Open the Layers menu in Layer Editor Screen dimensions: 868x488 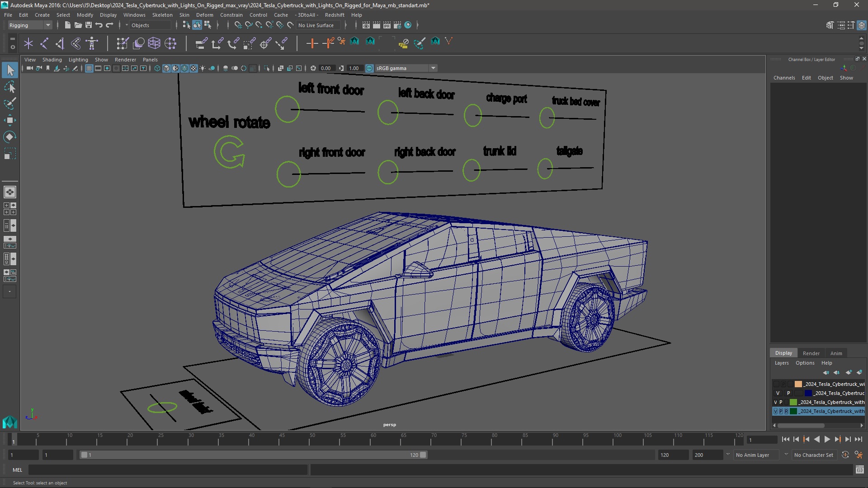click(x=781, y=363)
